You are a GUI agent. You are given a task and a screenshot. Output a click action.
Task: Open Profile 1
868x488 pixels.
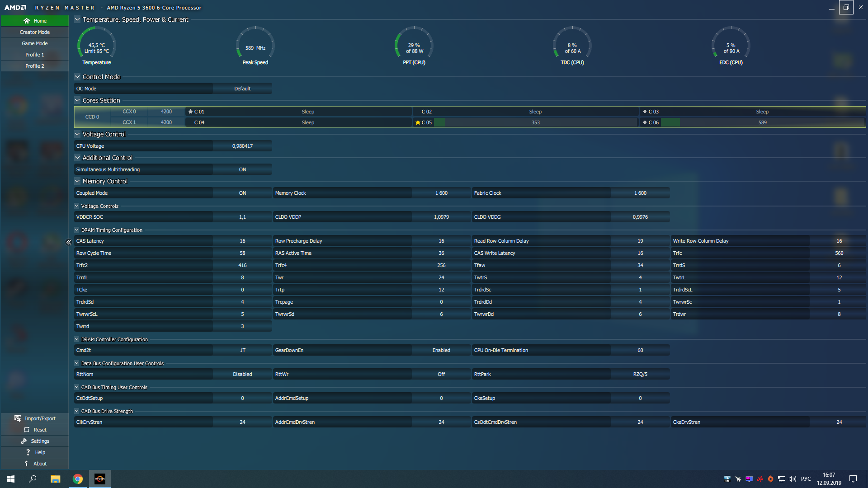(x=35, y=55)
